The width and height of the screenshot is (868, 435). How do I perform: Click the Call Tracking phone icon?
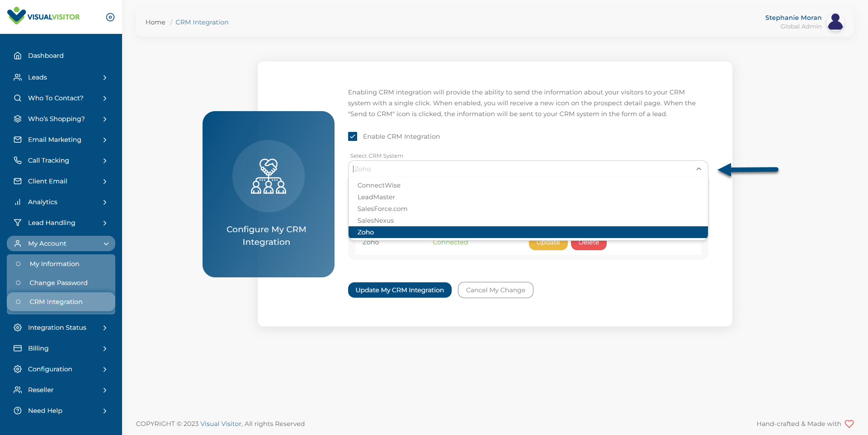[18, 160]
